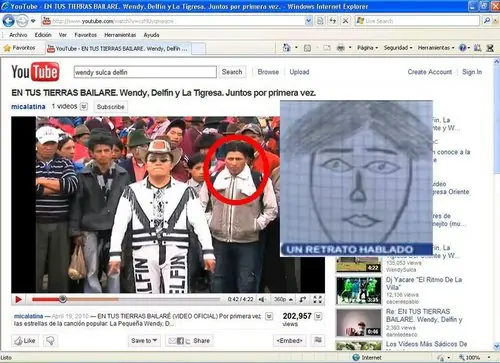Click the Home icon in command bar
The width and height of the screenshot is (500, 363).
tap(286, 48)
